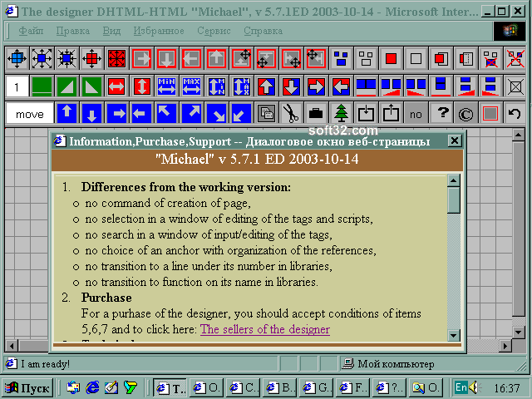Click the 'move' mode field
This screenshot has height=399, width=532.
pyautogui.click(x=30, y=114)
